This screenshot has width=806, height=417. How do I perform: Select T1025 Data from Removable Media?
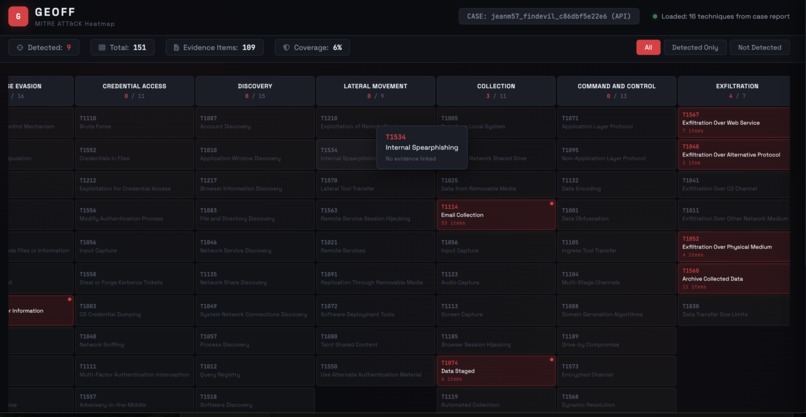[496, 185]
